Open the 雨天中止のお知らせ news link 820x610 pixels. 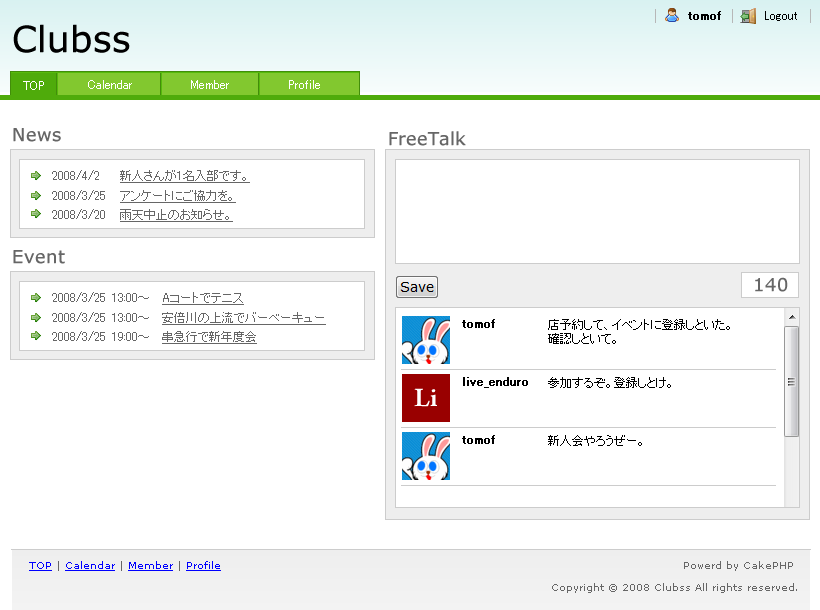tap(176, 215)
